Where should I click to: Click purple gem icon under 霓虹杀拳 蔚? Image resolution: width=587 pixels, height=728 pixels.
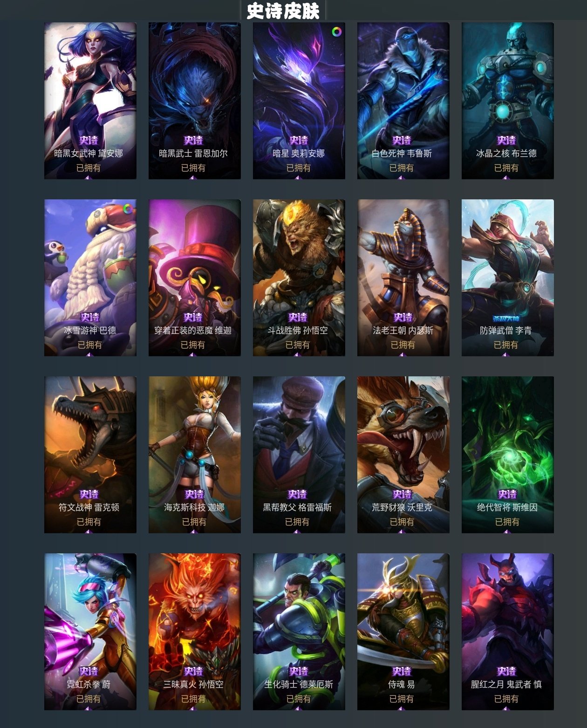click(x=89, y=708)
